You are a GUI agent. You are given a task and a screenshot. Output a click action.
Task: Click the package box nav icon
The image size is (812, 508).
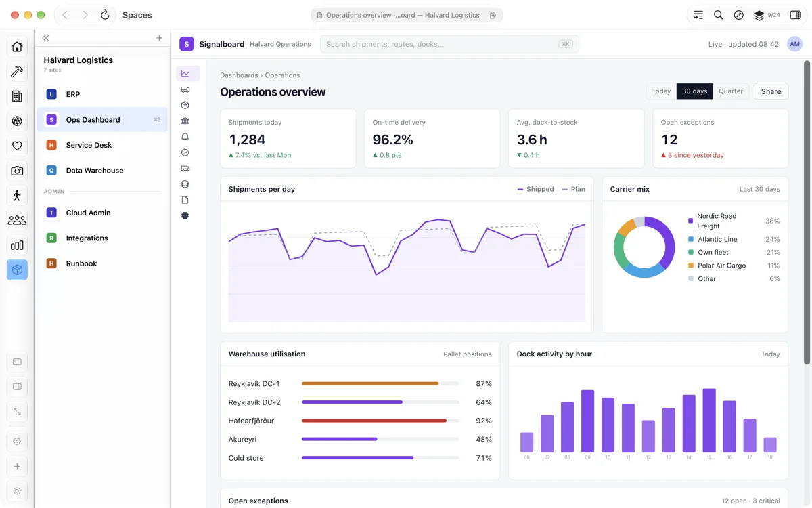(x=185, y=105)
